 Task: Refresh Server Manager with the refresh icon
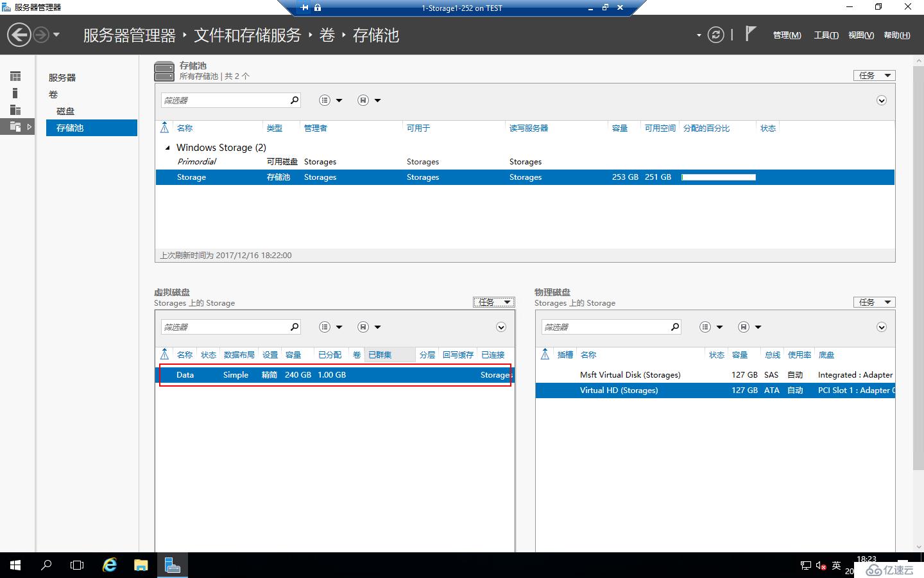click(x=715, y=35)
